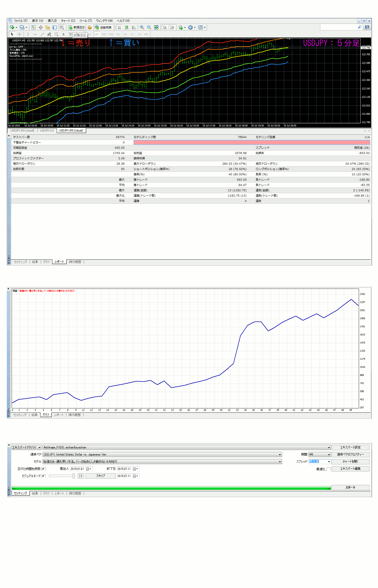
Task: Click the 終了日 date field
Action: tap(124, 469)
